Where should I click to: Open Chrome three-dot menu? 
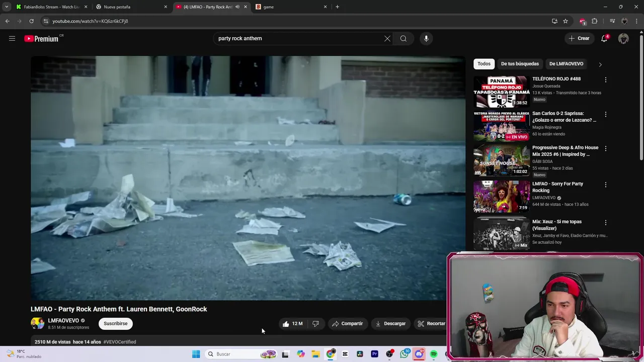point(637,21)
